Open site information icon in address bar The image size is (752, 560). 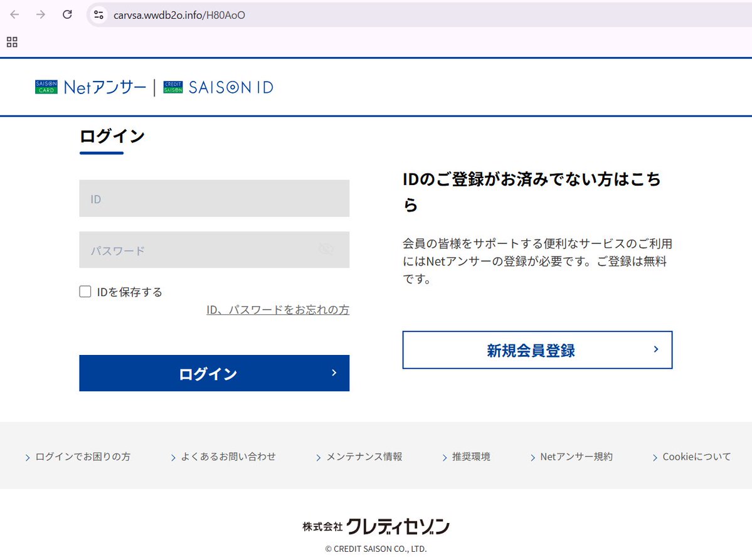99,15
